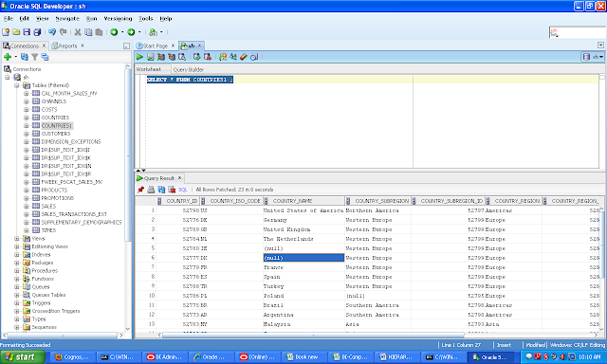607x364 pixels.
Task: Click the green Back navigation arrow
Action: click(114, 32)
